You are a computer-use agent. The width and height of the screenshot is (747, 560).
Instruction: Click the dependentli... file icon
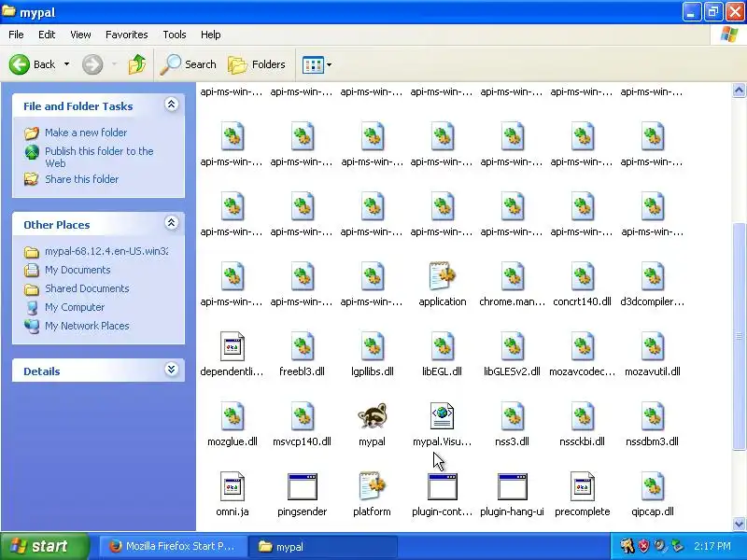[x=232, y=346]
